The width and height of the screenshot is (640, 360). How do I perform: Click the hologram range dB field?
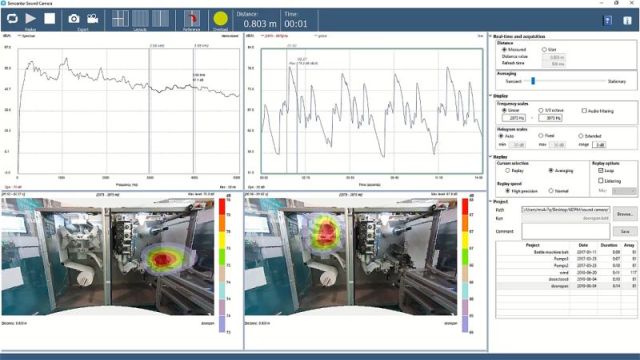click(599, 144)
